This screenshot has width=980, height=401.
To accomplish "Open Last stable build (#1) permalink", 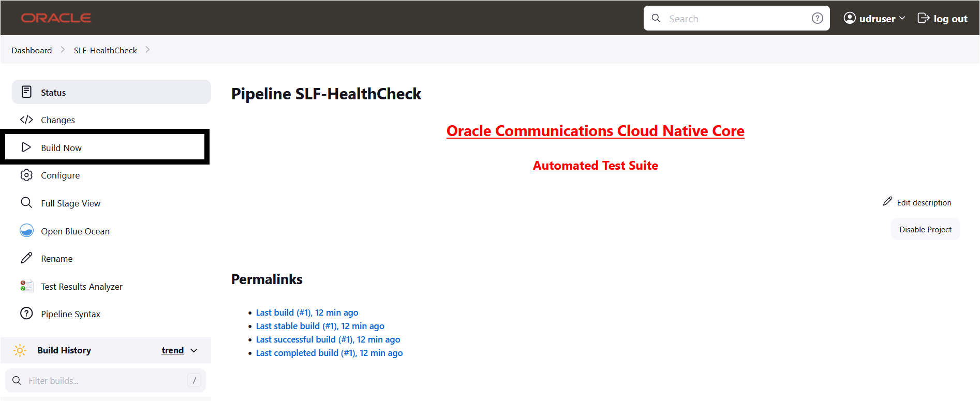I will [320, 326].
